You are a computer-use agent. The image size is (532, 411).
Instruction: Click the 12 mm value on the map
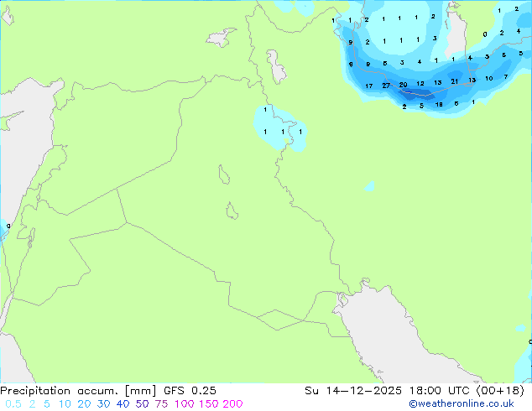tap(420, 83)
